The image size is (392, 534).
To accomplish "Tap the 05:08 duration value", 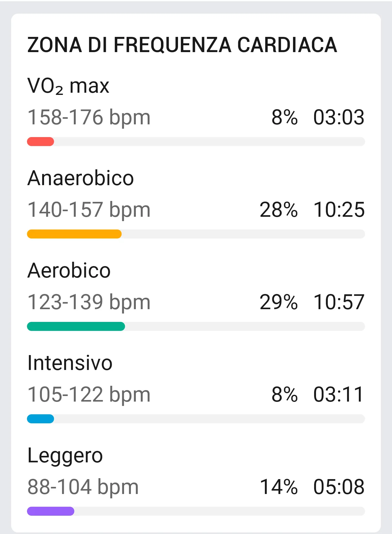I will 339,487.
